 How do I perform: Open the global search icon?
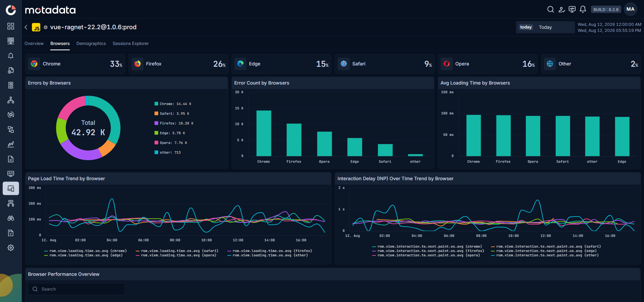(x=550, y=9)
